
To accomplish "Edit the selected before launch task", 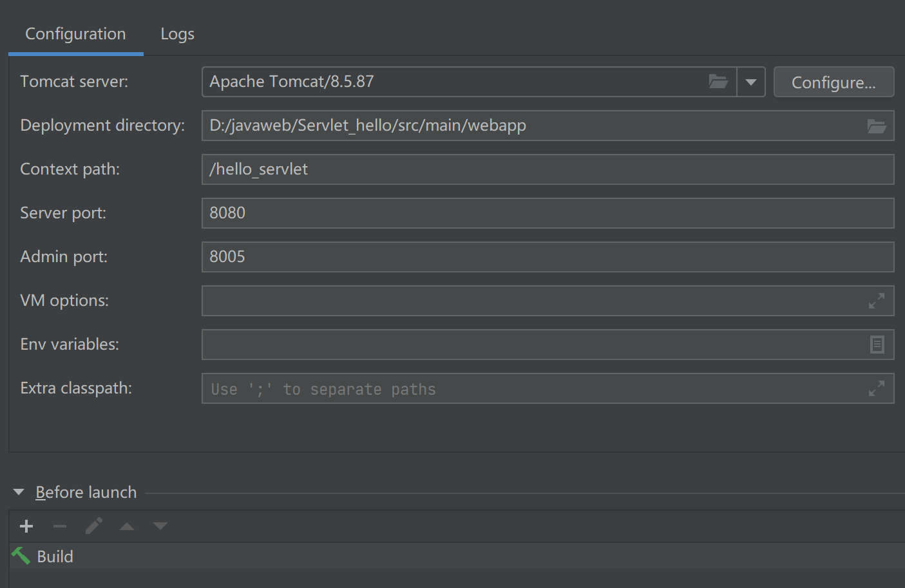I will [x=93, y=526].
